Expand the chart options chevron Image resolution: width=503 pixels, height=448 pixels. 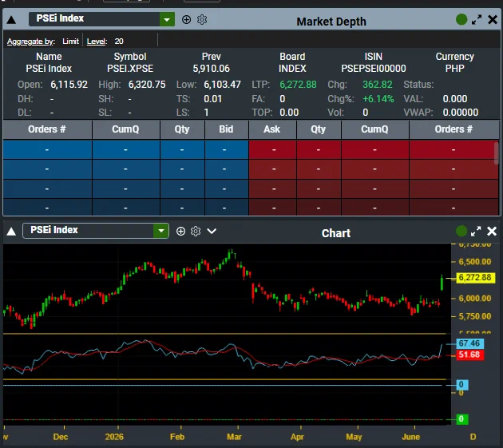[x=212, y=231]
